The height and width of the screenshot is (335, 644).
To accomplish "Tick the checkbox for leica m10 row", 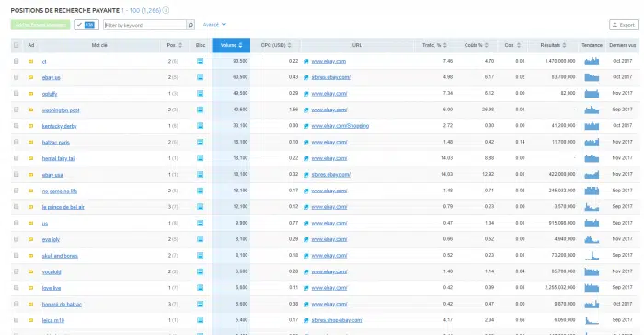I will point(16,320).
